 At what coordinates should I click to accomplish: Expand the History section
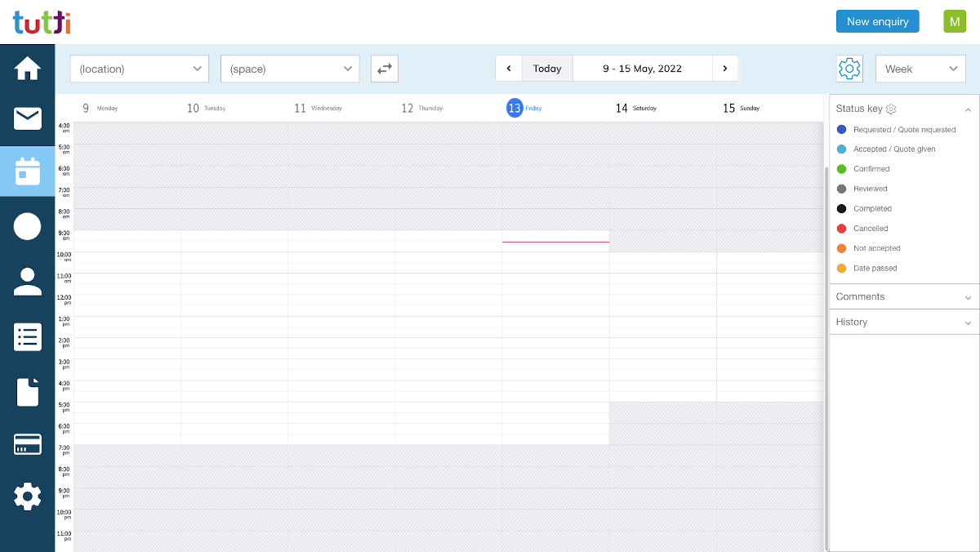[x=903, y=322]
